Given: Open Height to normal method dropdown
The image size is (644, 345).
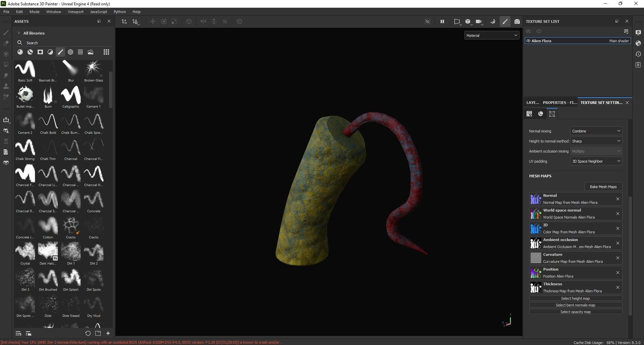Looking at the screenshot, I should [596, 141].
